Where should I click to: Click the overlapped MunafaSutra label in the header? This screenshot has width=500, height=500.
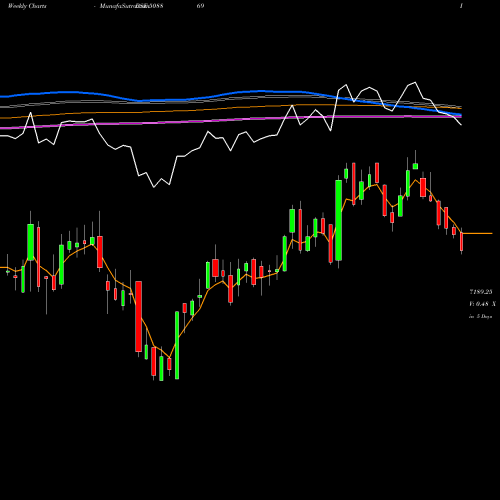[x=131, y=6]
